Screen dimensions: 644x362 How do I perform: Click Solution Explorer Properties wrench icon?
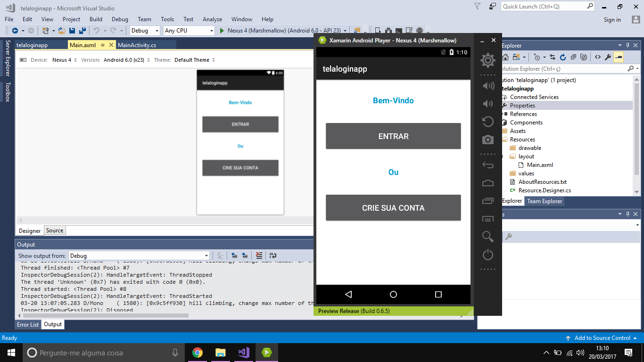coord(608,57)
